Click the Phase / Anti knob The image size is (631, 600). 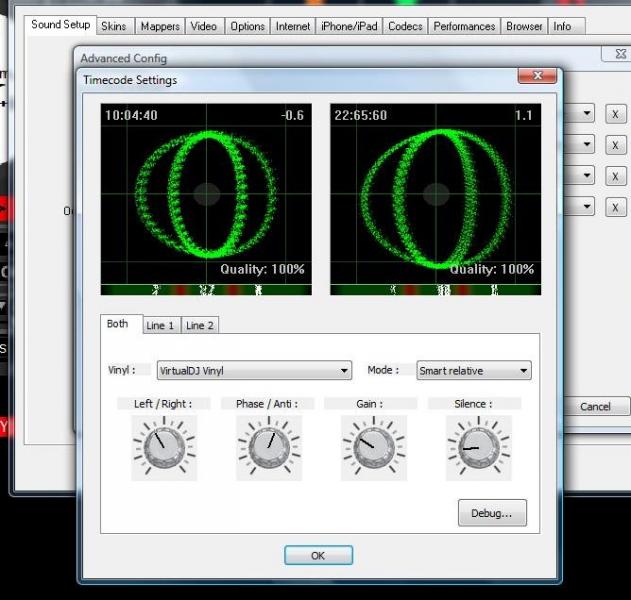point(269,447)
